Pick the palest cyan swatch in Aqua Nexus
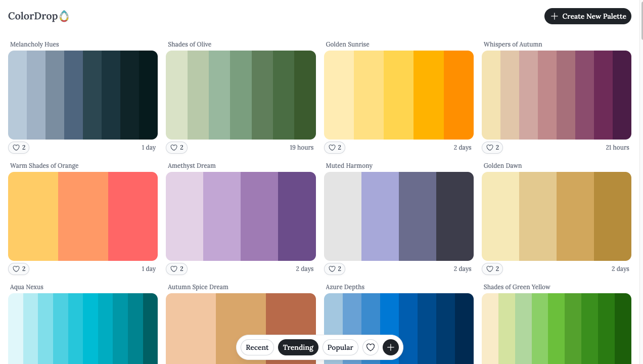This screenshot has height=364, width=643. [16, 329]
